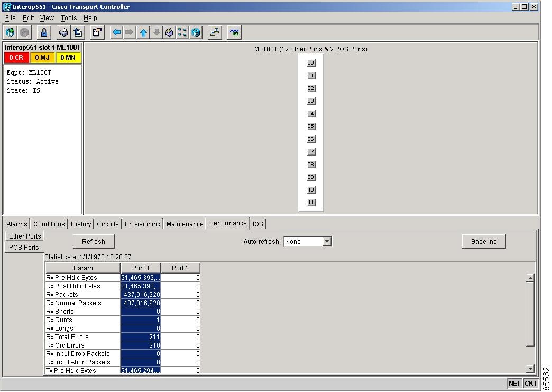Open the View menu

[x=47, y=17]
